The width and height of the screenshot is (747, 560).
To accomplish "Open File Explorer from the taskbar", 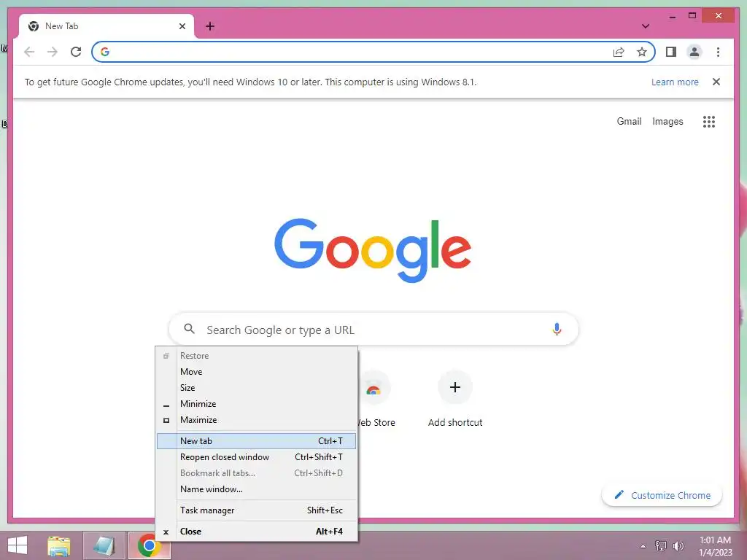I will (x=59, y=546).
